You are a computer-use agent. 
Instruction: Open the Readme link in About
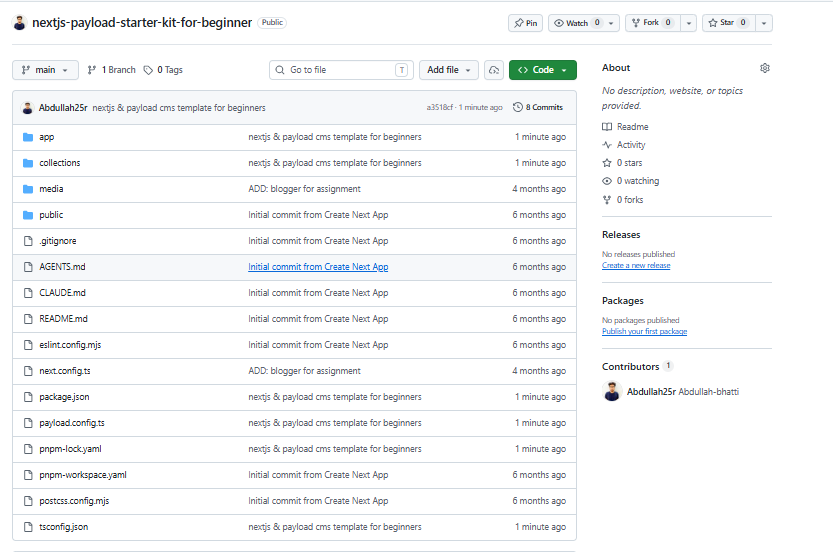[x=625, y=127]
